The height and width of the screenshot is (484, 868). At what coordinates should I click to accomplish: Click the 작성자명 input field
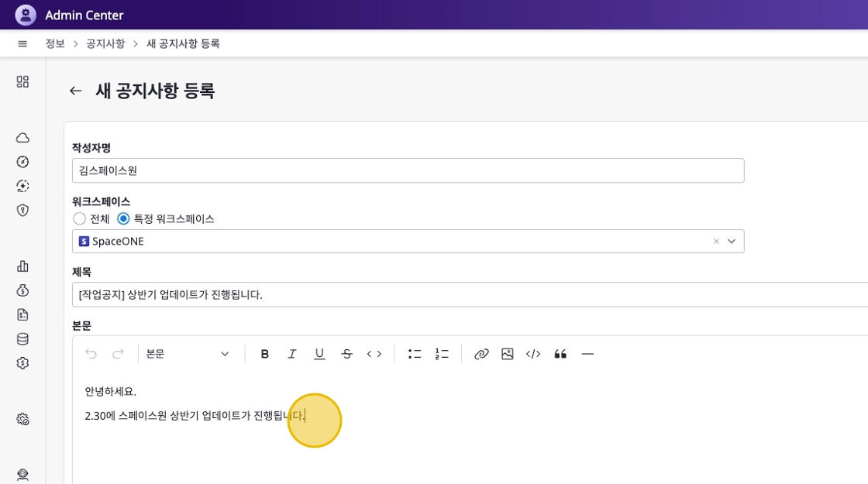pos(408,170)
